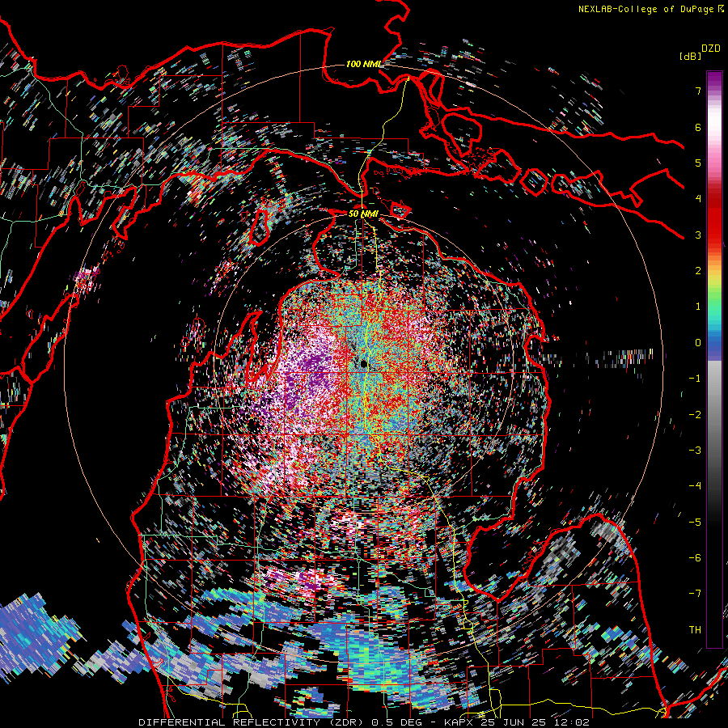
Task: Click the [dB] unit label
Action: (691, 56)
